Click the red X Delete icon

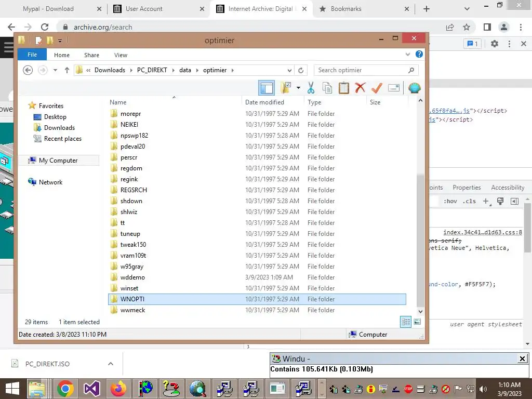point(361,88)
